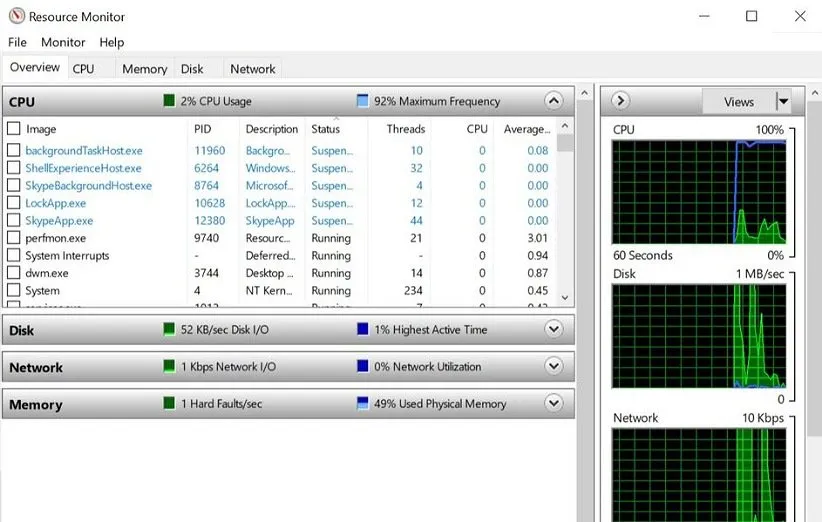Collapse the CPU section with its chevron

(553, 101)
